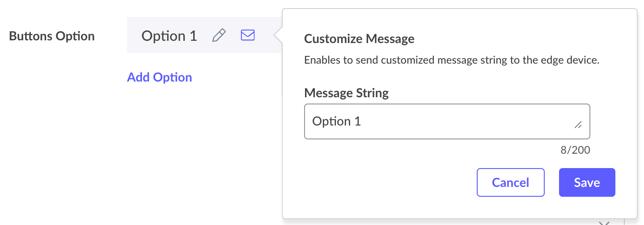
Task: Click blank space inside popover beside Cancel
Action: click(x=385, y=182)
